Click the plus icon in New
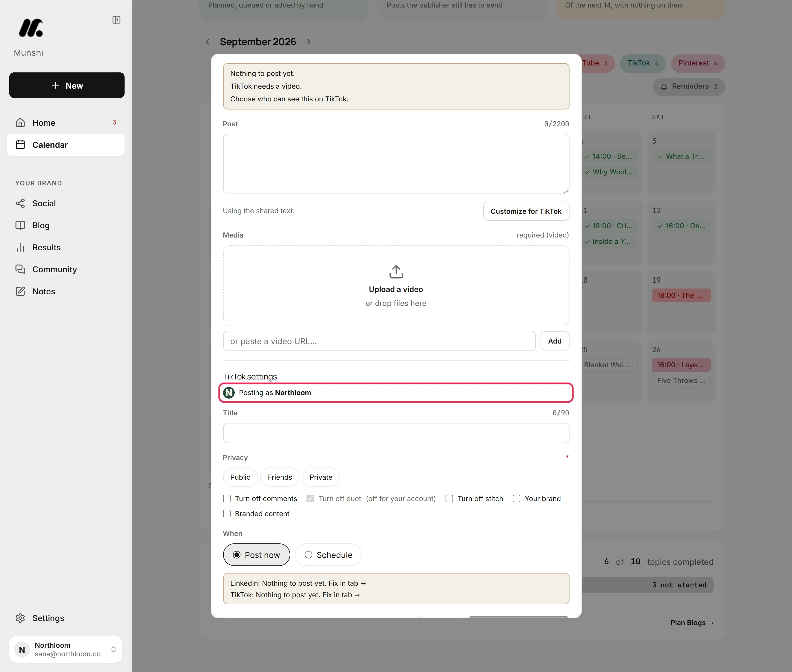This screenshot has height=672, width=792. pyautogui.click(x=56, y=85)
